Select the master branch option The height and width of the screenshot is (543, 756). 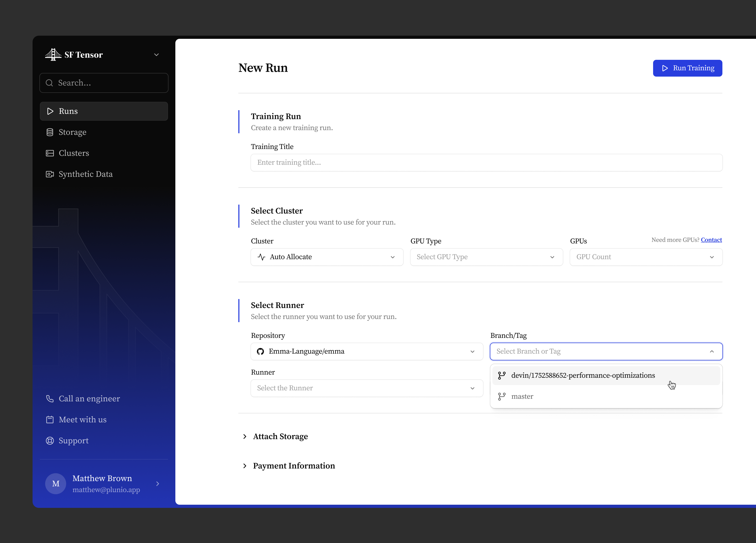pos(606,396)
